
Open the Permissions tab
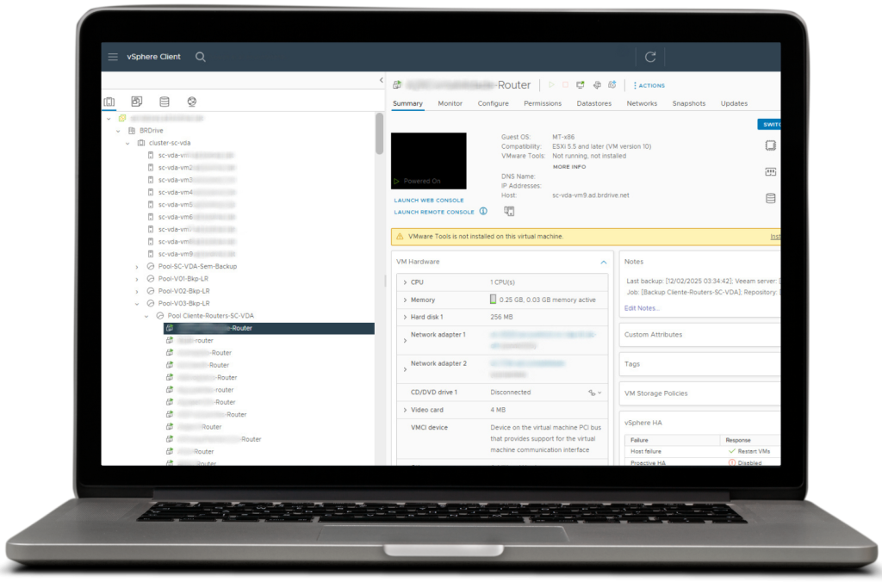543,103
